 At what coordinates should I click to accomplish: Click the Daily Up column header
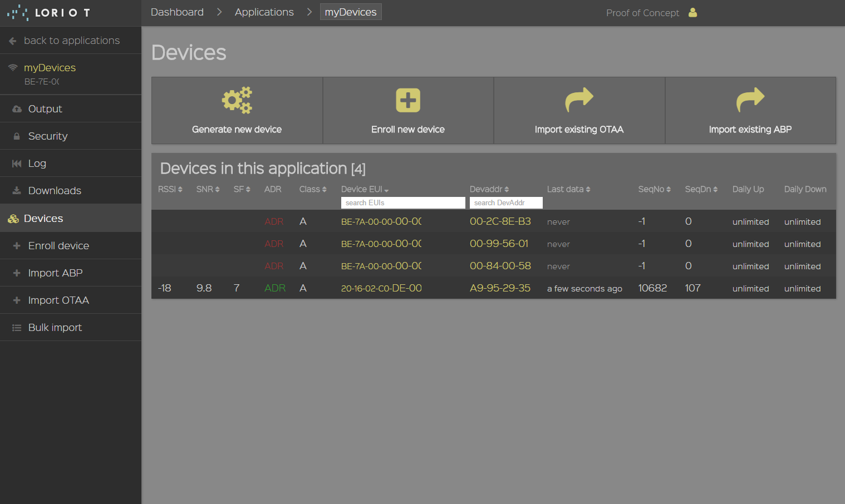click(748, 189)
